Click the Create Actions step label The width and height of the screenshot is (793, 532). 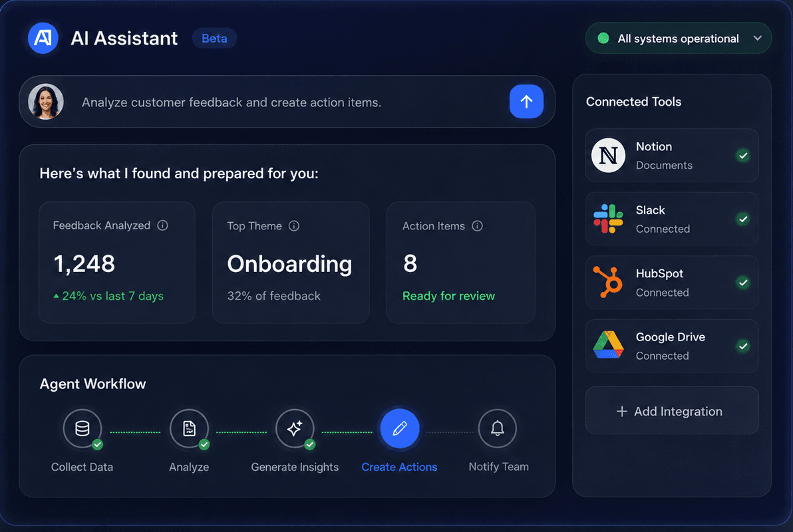(399, 467)
